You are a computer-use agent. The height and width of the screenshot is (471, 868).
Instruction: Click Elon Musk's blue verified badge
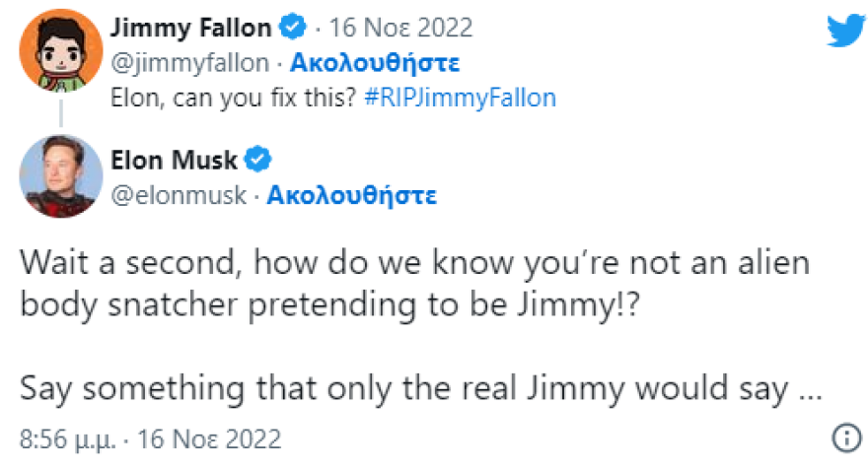pyautogui.click(x=257, y=159)
